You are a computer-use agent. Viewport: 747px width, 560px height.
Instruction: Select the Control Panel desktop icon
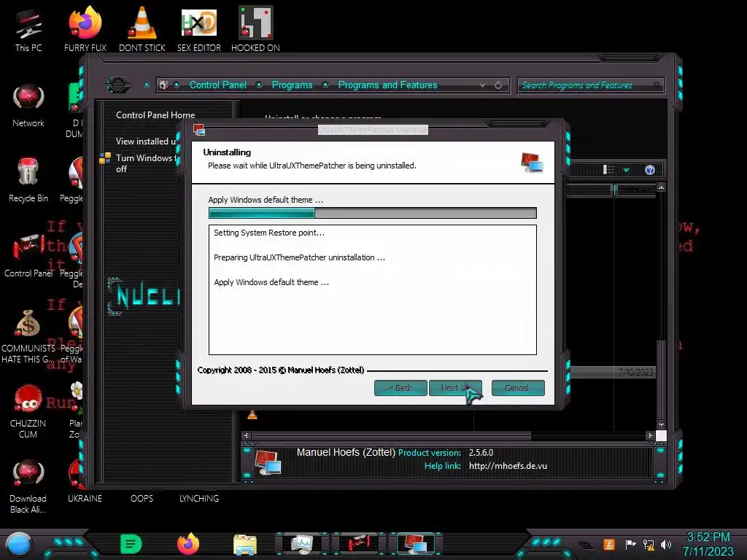pyautogui.click(x=28, y=256)
